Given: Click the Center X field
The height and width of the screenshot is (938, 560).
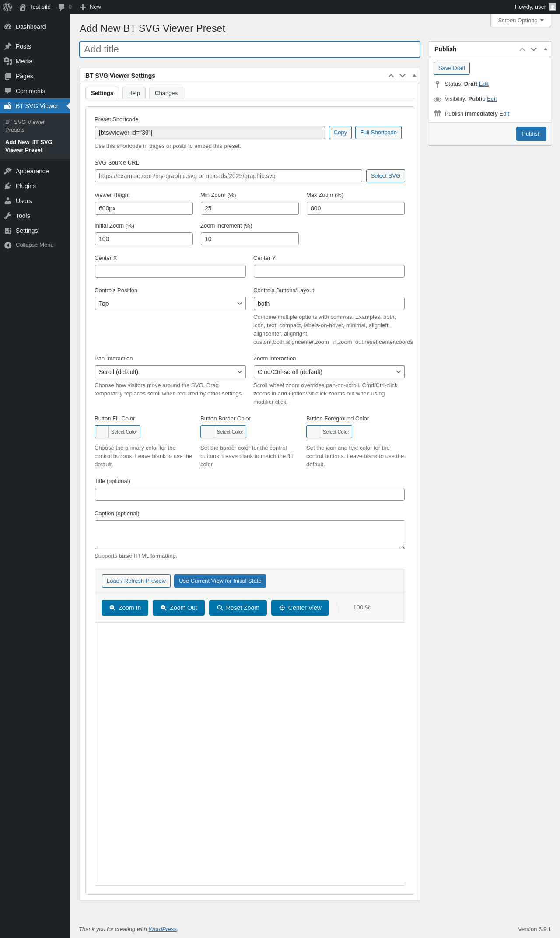Looking at the screenshot, I should pos(170,271).
